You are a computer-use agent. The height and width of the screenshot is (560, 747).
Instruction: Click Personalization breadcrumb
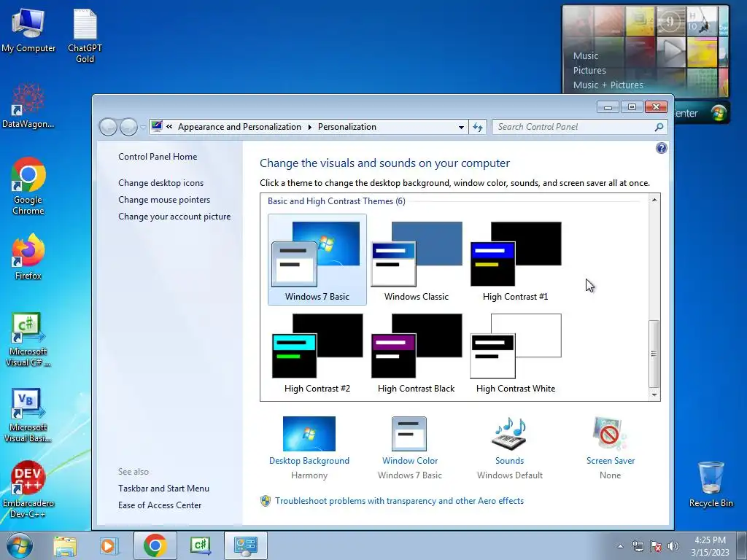[x=347, y=127]
